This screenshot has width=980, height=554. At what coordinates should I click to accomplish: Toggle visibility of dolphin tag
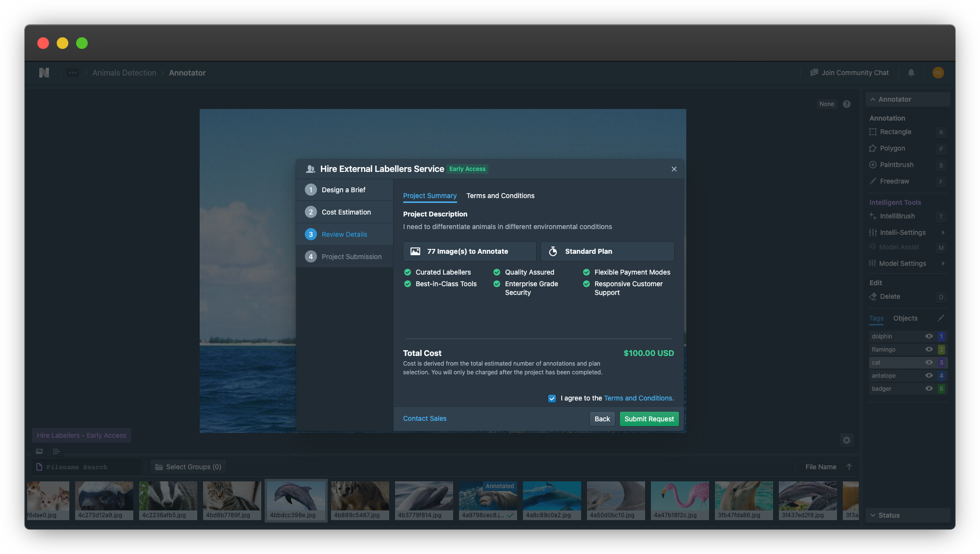coord(929,336)
